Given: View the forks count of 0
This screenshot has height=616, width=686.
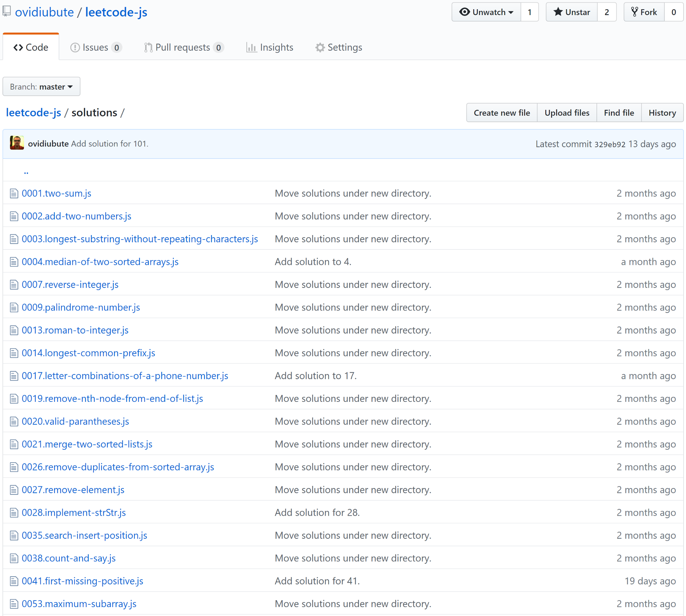Looking at the screenshot, I should point(674,12).
